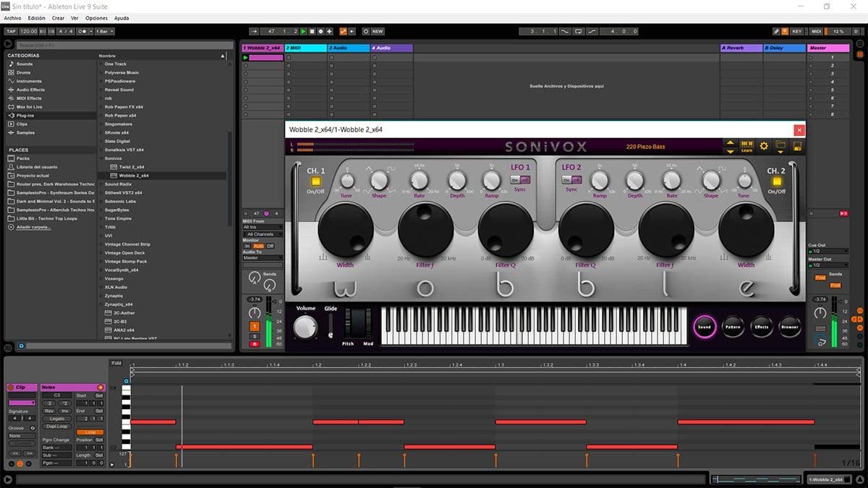Click the Audio Effects category icon
The height and width of the screenshot is (488, 868).
(x=11, y=90)
